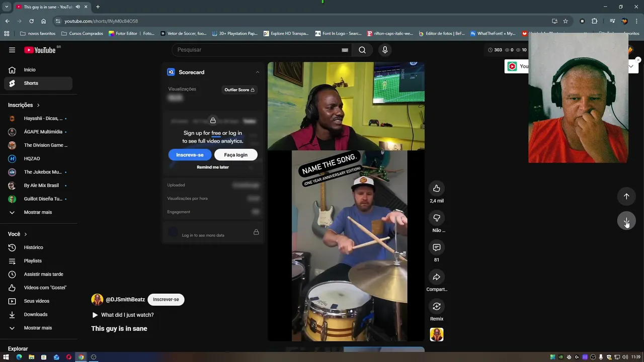Go back with the browser back arrow
Viewport: 644px width, 362px height.
click(7, 21)
